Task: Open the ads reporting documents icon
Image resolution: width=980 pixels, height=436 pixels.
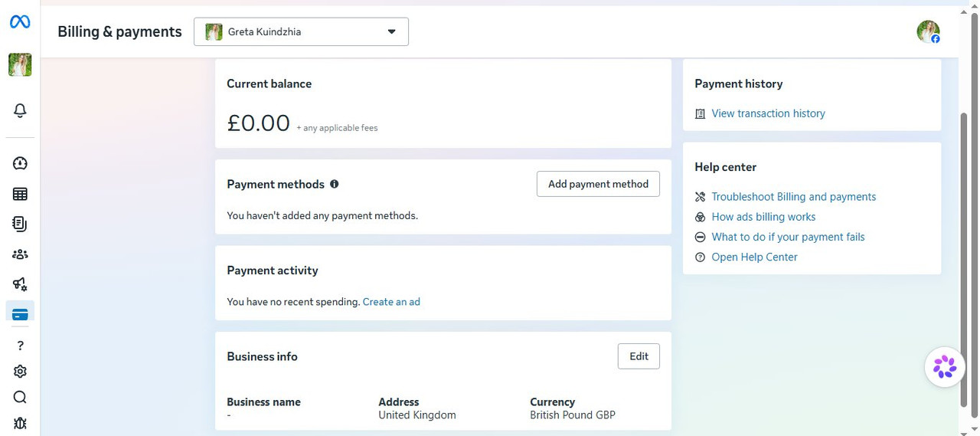Action: click(20, 224)
